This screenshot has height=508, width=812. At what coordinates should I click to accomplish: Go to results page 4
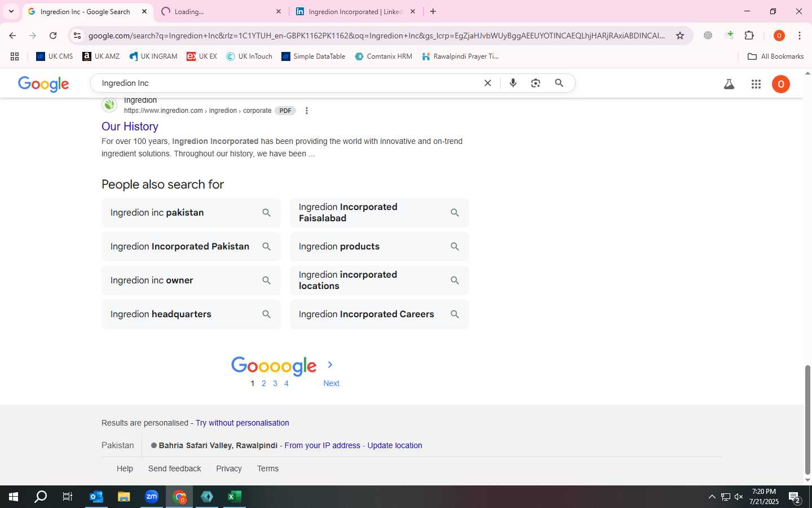point(286,383)
